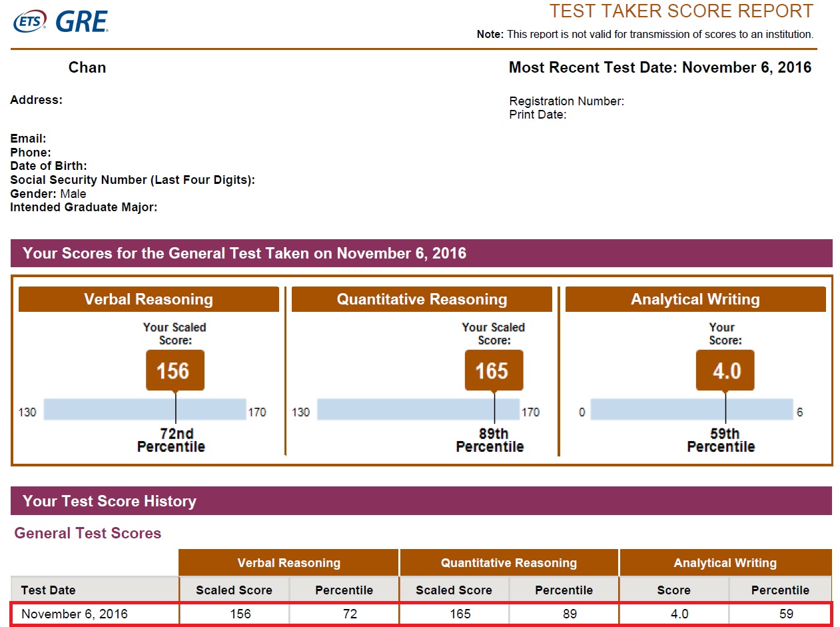840x627 pixels.
Task: Select the 89th Percentile text
Action: coord(490,440)
